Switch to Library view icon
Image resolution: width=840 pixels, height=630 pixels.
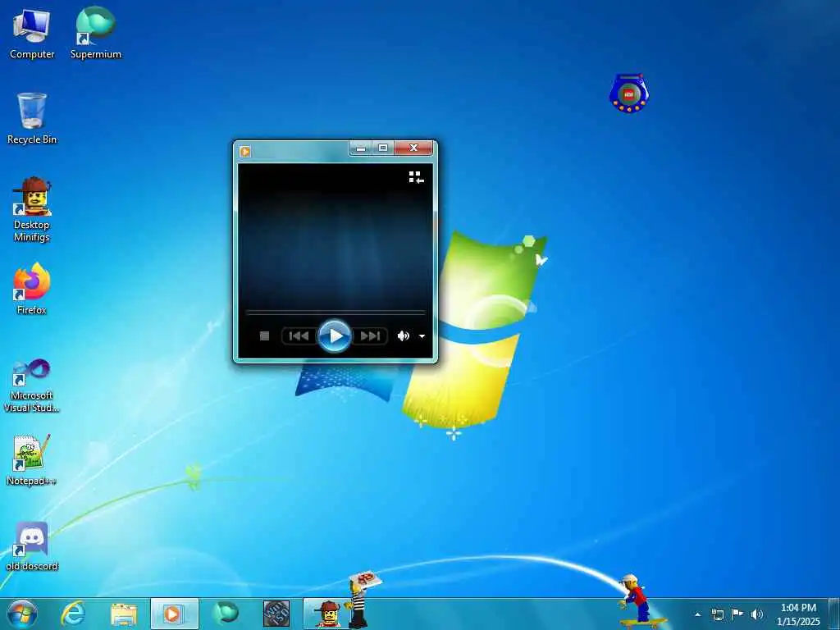click(416, 177)
